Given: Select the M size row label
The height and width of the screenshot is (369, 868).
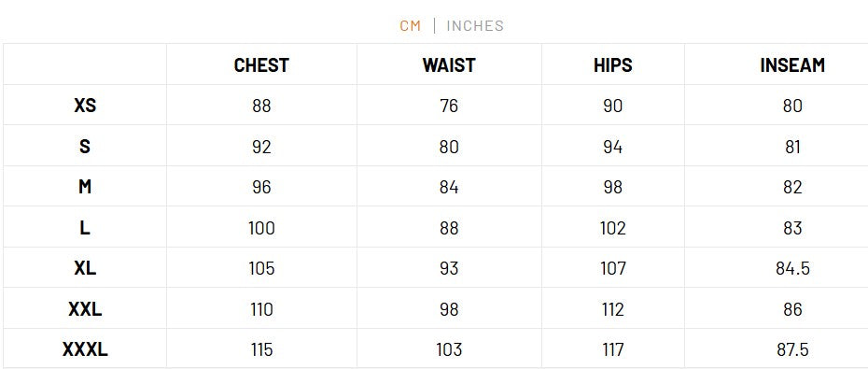Looking at the screenshot, I should 85,187.
